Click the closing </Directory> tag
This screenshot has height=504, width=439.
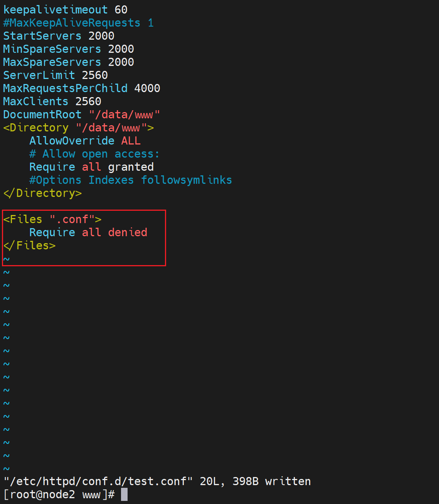tap(42, 193)
